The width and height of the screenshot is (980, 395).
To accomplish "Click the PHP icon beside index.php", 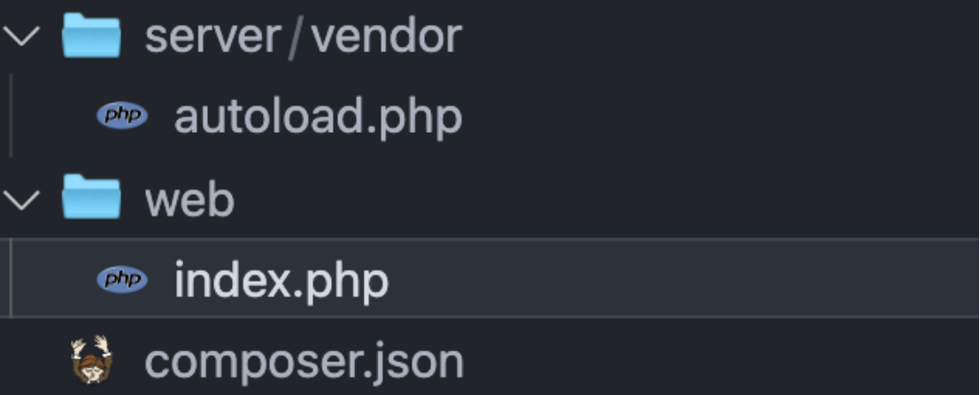I will pos(122,280).
